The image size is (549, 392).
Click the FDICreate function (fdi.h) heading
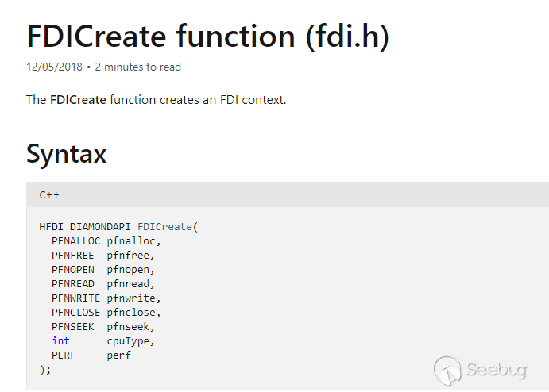[x=207, y=36]
